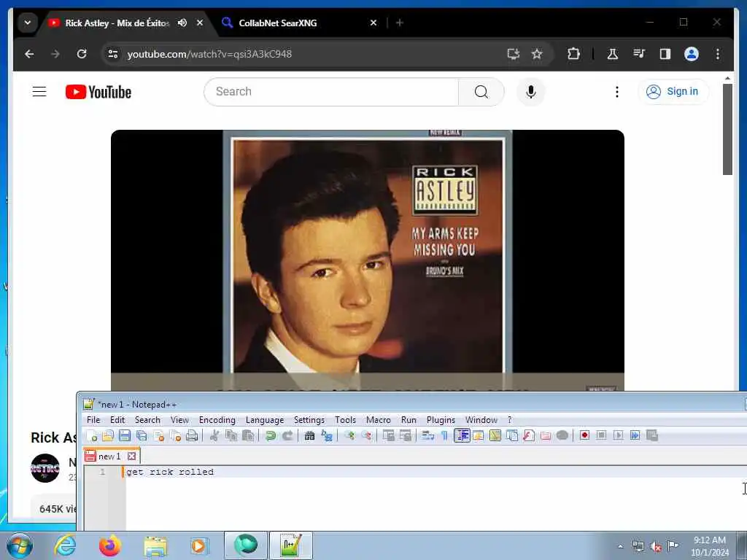Switch to CollabNet SearXNG tab

pyautogui.click(x=278, y=23)
